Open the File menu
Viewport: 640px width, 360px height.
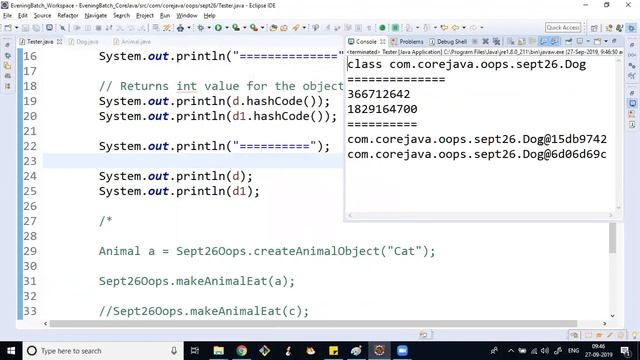pos(7,16)
